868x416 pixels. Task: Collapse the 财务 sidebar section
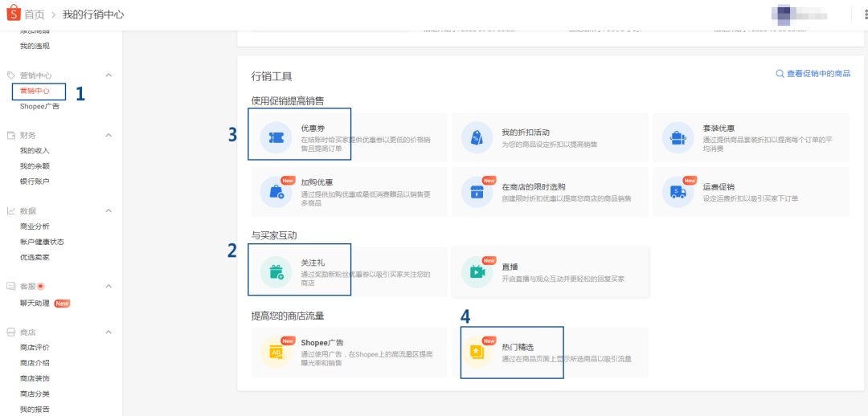108,135
